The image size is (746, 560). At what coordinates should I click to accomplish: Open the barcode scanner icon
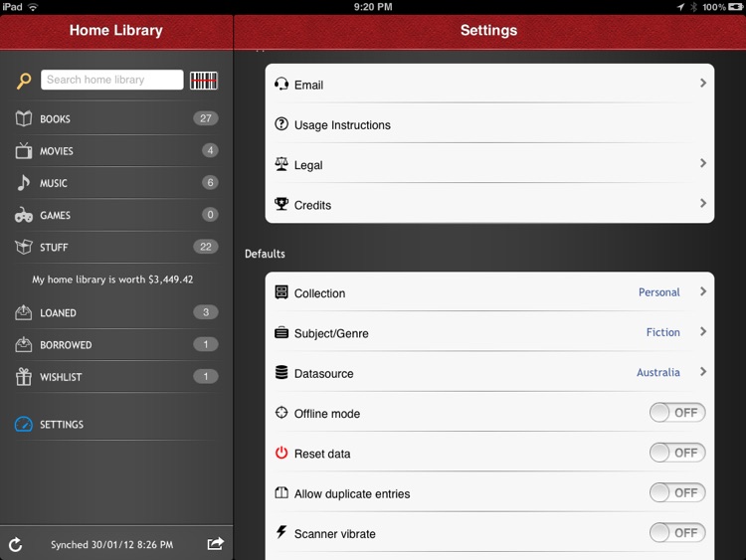[x=204, y=81]
